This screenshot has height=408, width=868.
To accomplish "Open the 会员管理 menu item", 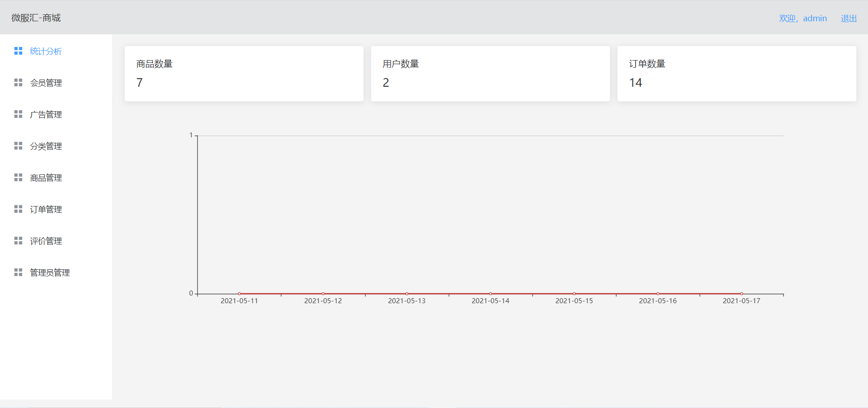I will (x=56, y=83).
